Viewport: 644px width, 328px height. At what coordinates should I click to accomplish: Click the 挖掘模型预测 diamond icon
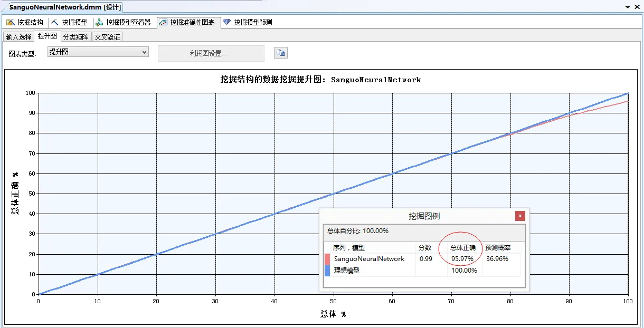pyautogui.click(x=227, y=22)
